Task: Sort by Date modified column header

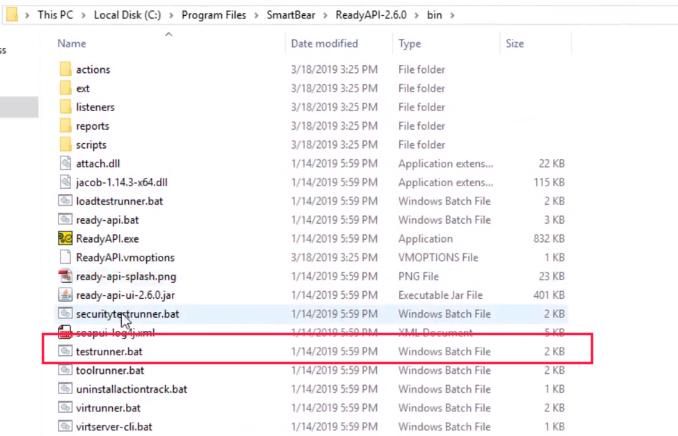Action: [324, 43]
